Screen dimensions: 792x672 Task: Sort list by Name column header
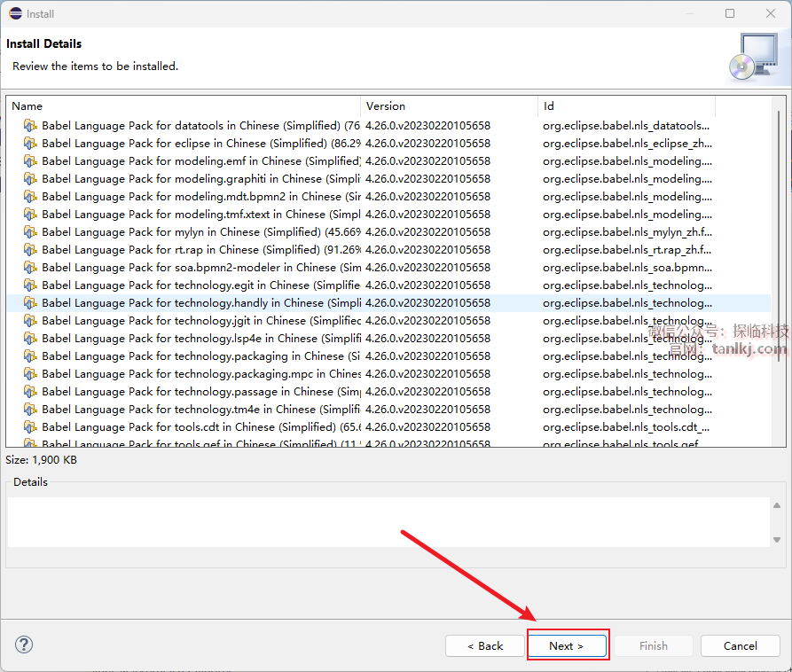(x=177, y=106)
